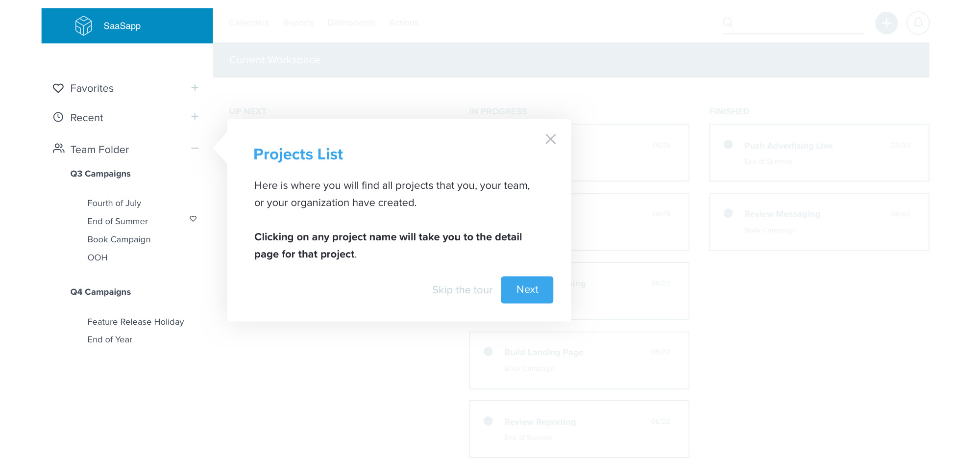Toggle status circle on Push Advertising Live
980x465 pixels.
click(x=728, y=145)
